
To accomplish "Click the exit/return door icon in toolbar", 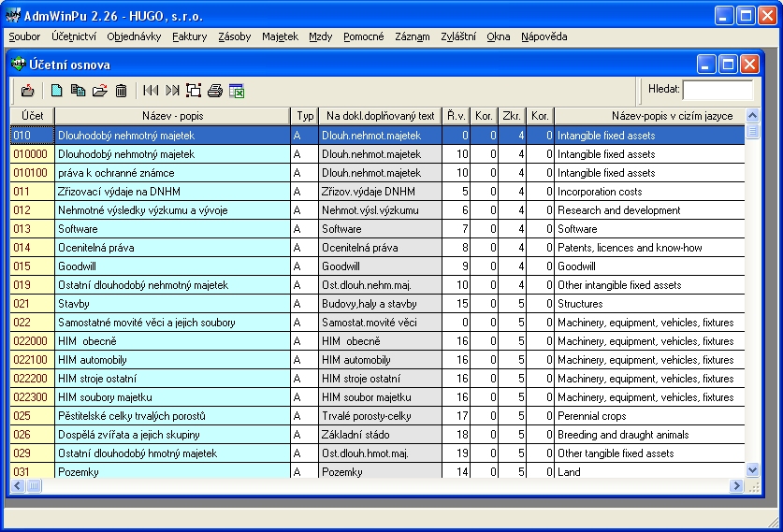I will click(x=27, y=91).
